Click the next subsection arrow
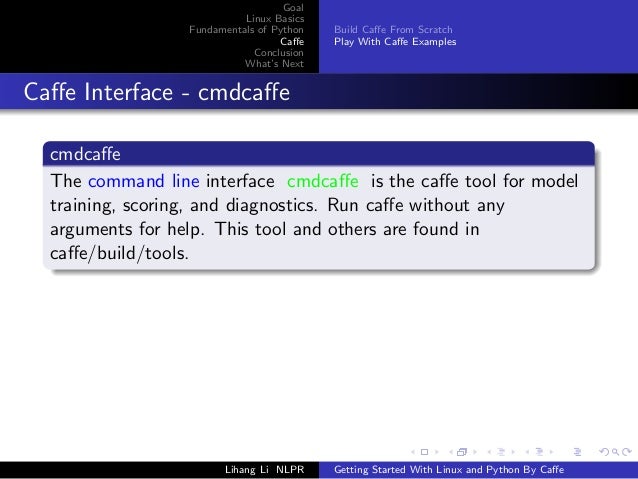 [x=513, y=452]
